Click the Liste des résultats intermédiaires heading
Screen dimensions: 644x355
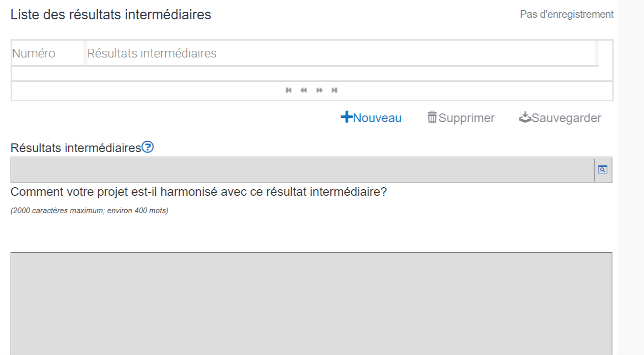tap(110, 15)
